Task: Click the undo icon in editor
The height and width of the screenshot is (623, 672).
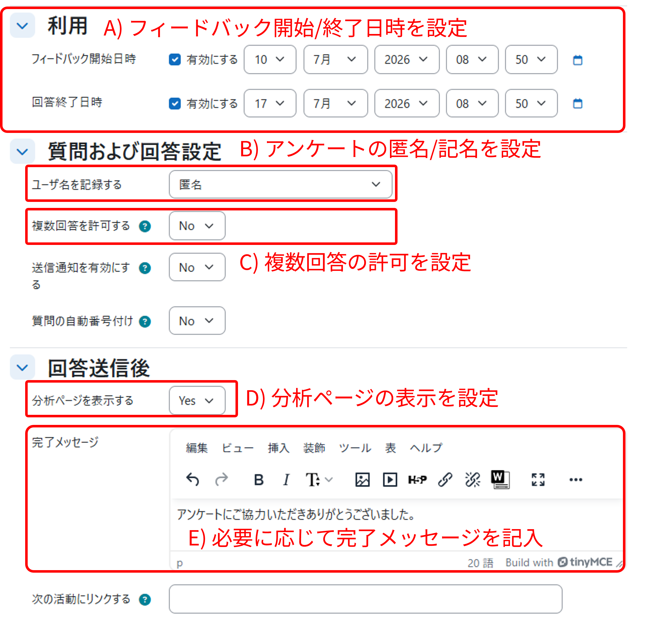Action: click(x=193, y=479)
